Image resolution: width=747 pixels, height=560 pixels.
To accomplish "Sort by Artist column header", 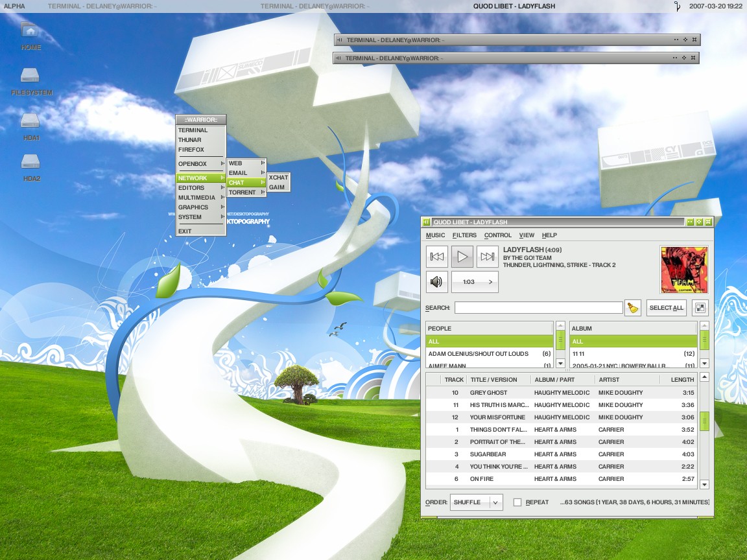I will point(626,380).
